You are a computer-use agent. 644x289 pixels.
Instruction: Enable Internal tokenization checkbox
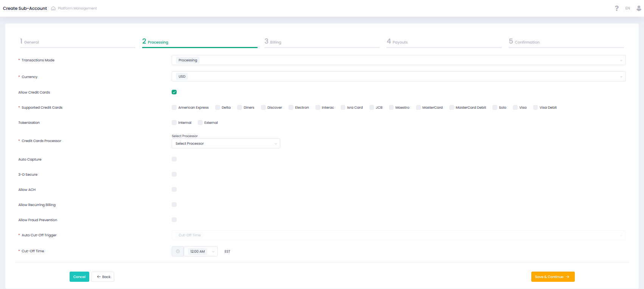pos(174,123)
